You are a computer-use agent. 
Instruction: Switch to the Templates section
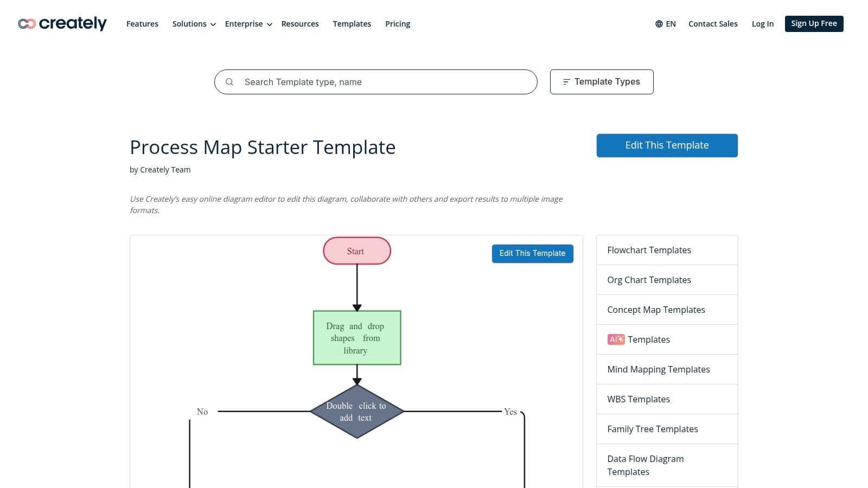352,24
